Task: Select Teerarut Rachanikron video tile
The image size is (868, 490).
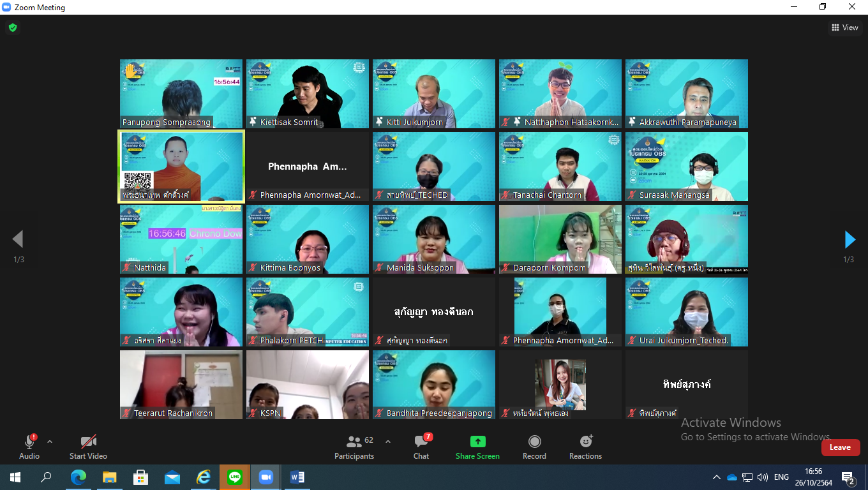Action: [x=181, y=385]
